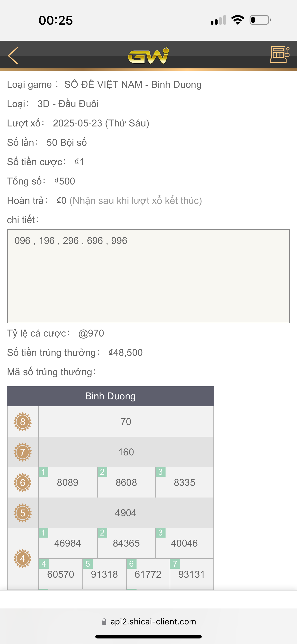This screenshot has width=297, height=644.
Task: Tap the lock icon beside the URL
Action: point(104,622)
